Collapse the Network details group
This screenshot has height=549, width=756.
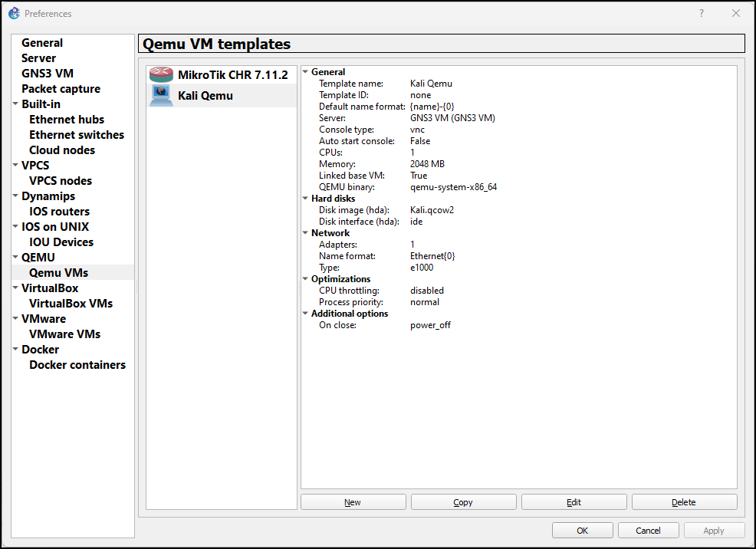tap(305, 233)
